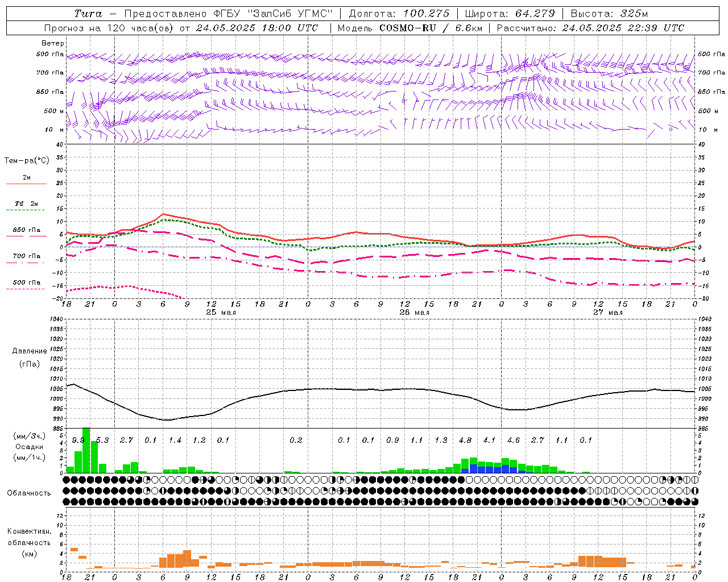The height and width of the screenshot is (582, 728).
Task: Click the 'Осадки' precipitation label
Action: point(28,447)
